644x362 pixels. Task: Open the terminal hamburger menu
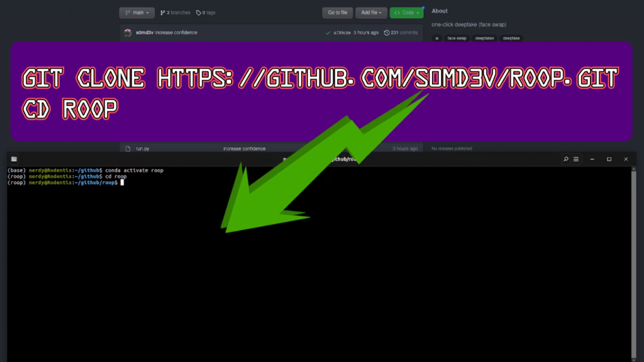tap(576, 159)
